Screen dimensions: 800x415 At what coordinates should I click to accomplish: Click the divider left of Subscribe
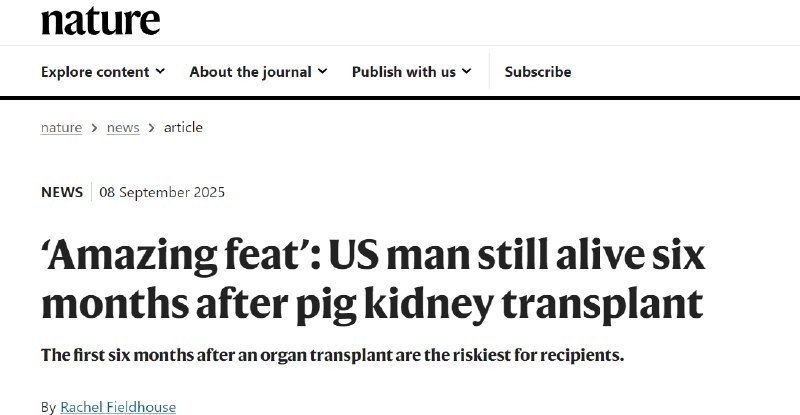coord(489,72)
